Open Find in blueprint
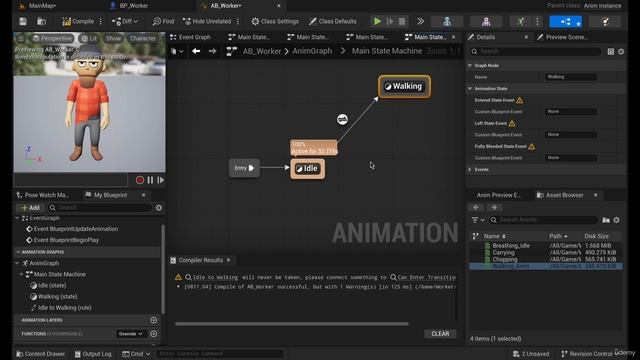Viewport: 640px width, 360px height. (163, 21)
